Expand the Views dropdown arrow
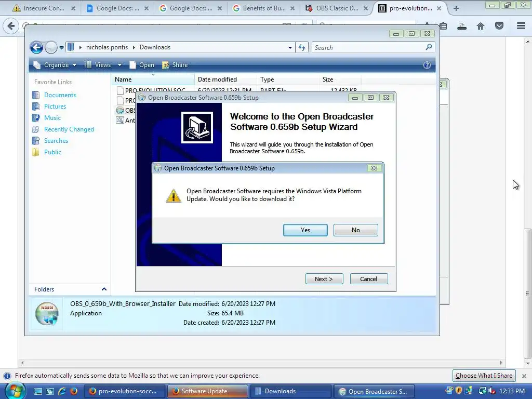 pos(120,65)
